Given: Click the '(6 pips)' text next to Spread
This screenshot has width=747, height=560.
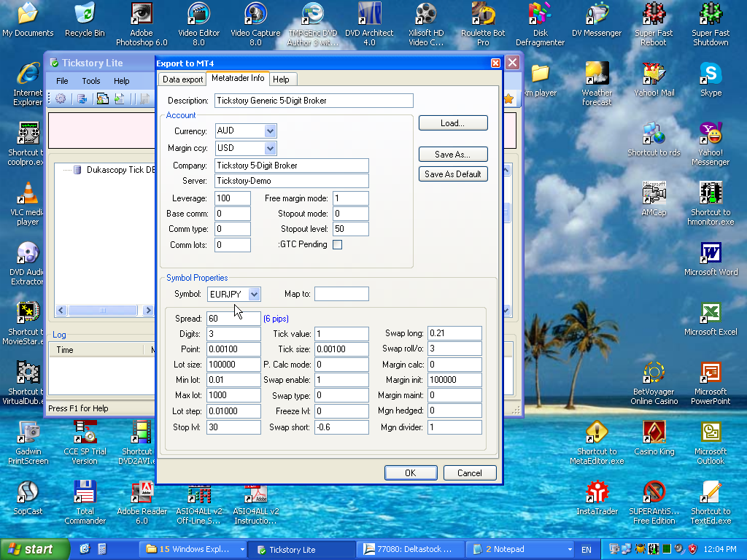Looking at the screenshot, I should click(x=276, y=319).
